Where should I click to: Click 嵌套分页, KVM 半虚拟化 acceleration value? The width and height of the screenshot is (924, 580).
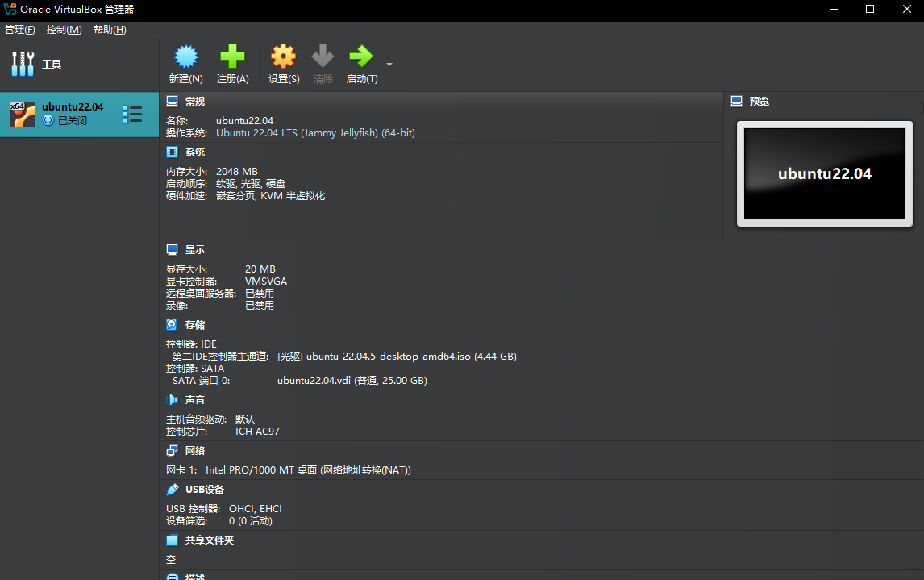pyautogui.click(x=270, y=196)
